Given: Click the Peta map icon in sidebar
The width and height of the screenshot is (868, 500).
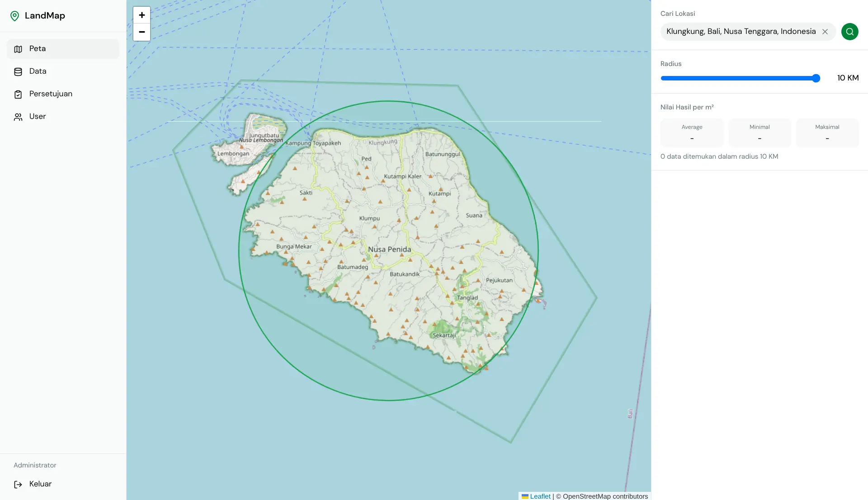Looking at the screenshot, I should click(18, 49).
